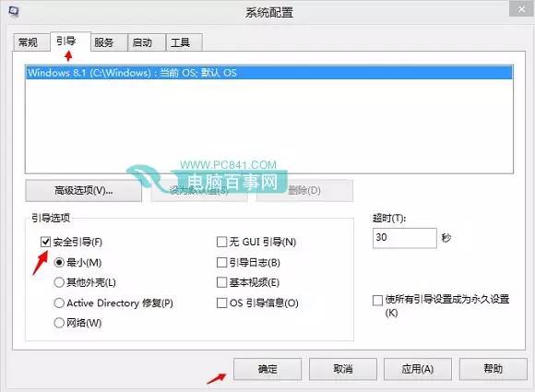
Task: Select Active Directory 修复(P) radio option
Action: 59,303
